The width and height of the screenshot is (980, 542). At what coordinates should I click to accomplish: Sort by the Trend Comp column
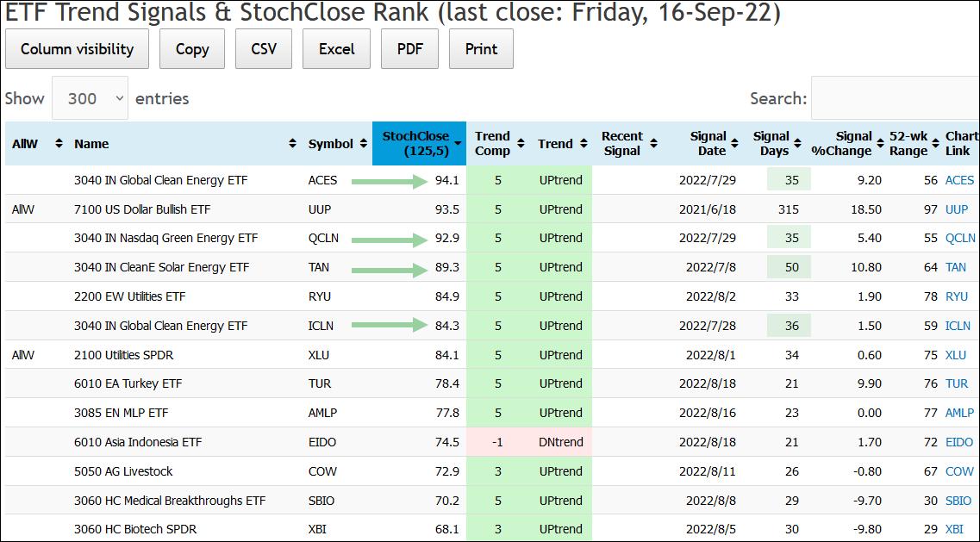click(520, 144)
